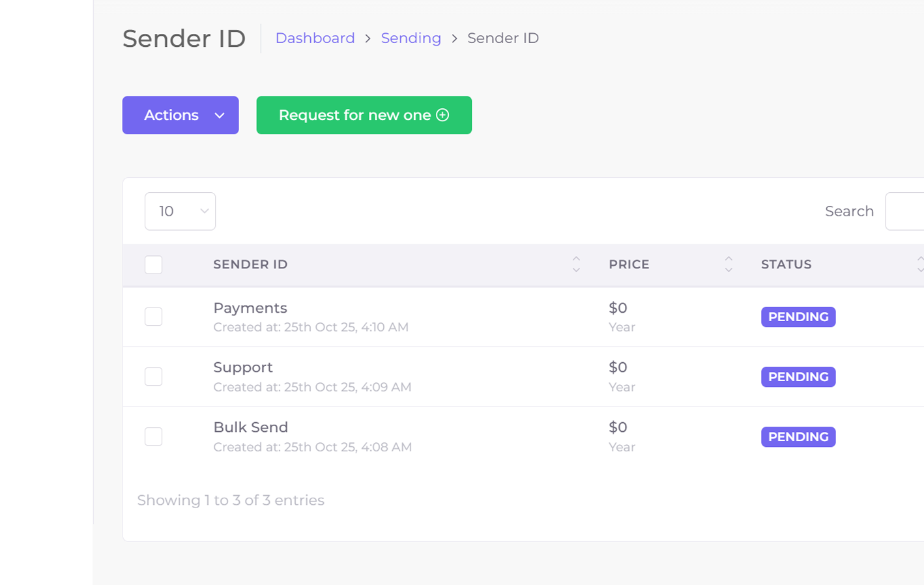
Task: Click the Search input field
Action: 906,211
